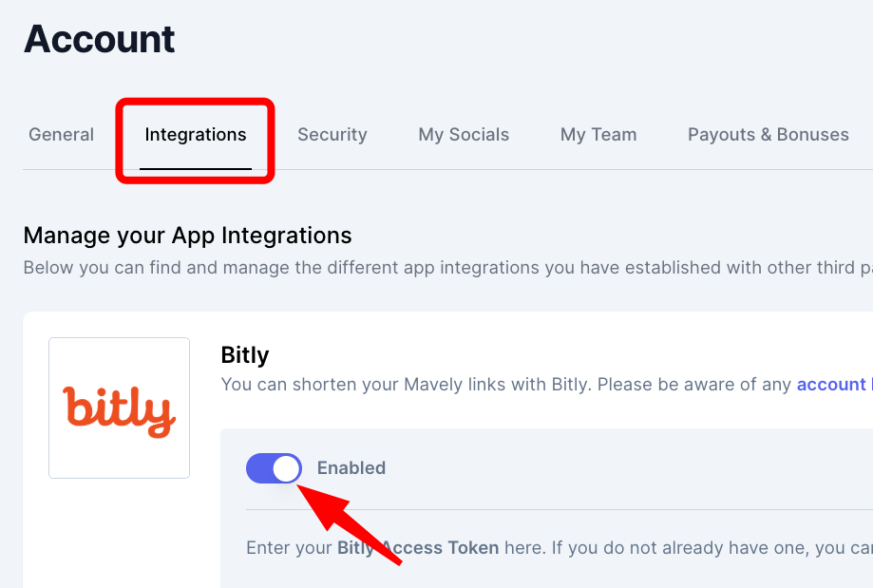This screenshot has width=873, height=588.
Task: Click the Bitly logo thumbnail
Action: pyautogui.click(x=119, y=408)
